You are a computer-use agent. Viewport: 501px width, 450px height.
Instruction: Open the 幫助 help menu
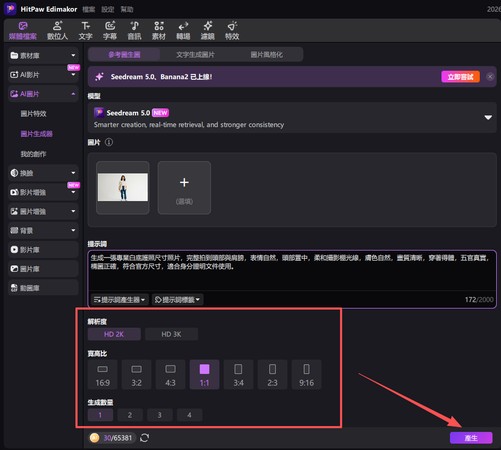[127, 9]
